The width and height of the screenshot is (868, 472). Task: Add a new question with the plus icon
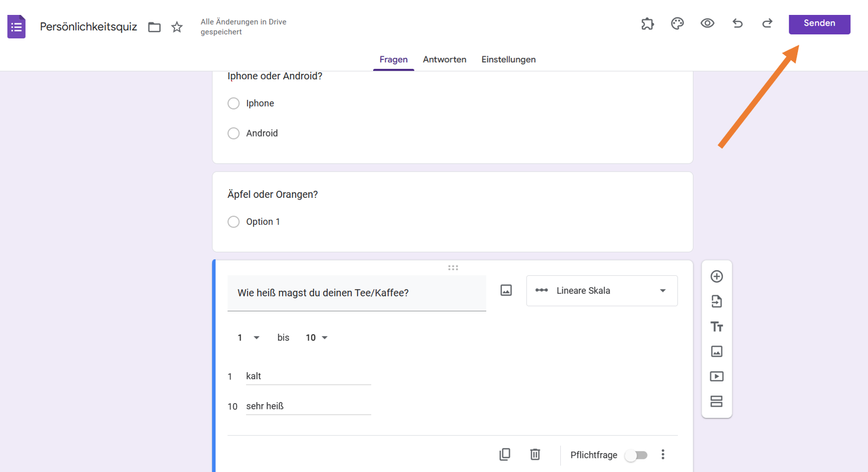(x=716, y=276)
